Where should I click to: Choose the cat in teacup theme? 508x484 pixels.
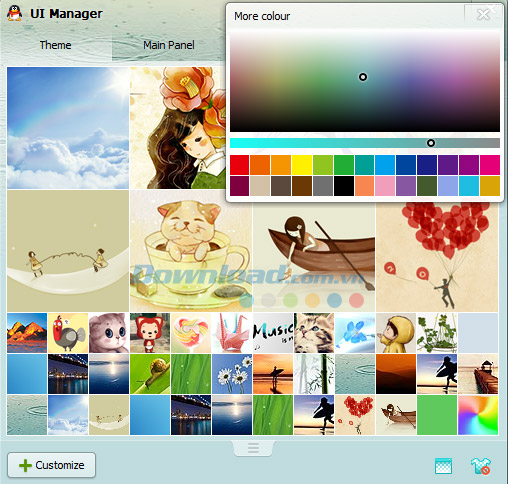[191, 251]
